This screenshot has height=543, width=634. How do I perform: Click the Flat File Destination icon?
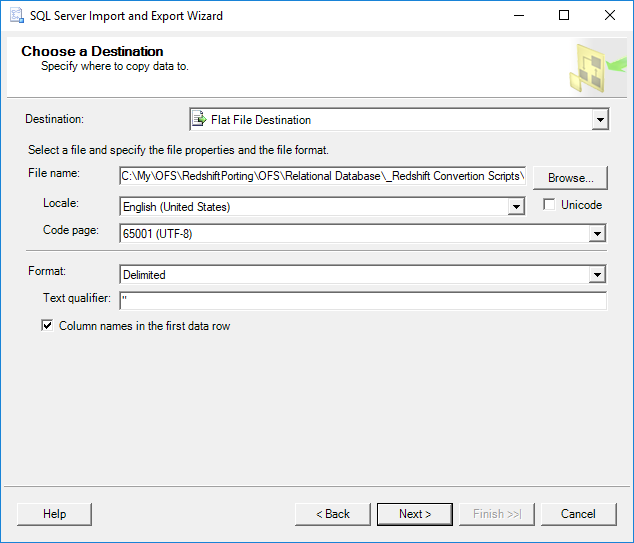[x=199, y=119]
